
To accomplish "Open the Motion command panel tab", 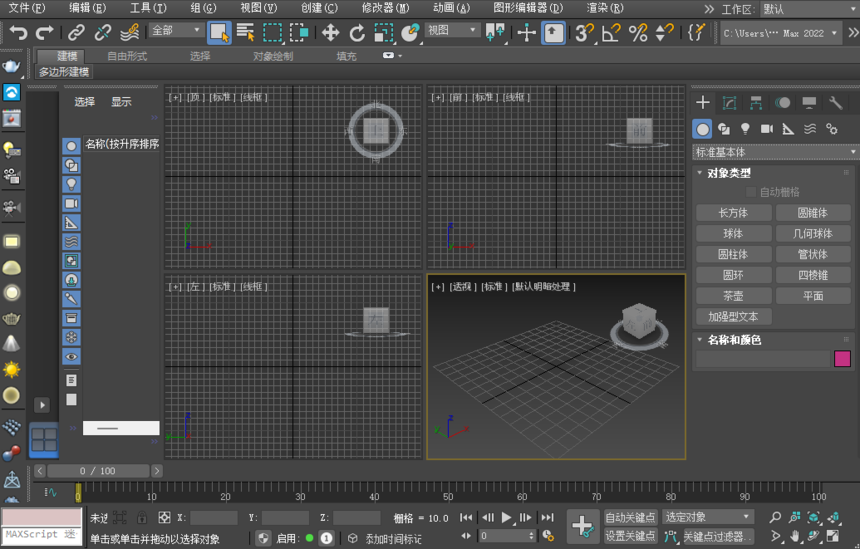I will [783, 103].
